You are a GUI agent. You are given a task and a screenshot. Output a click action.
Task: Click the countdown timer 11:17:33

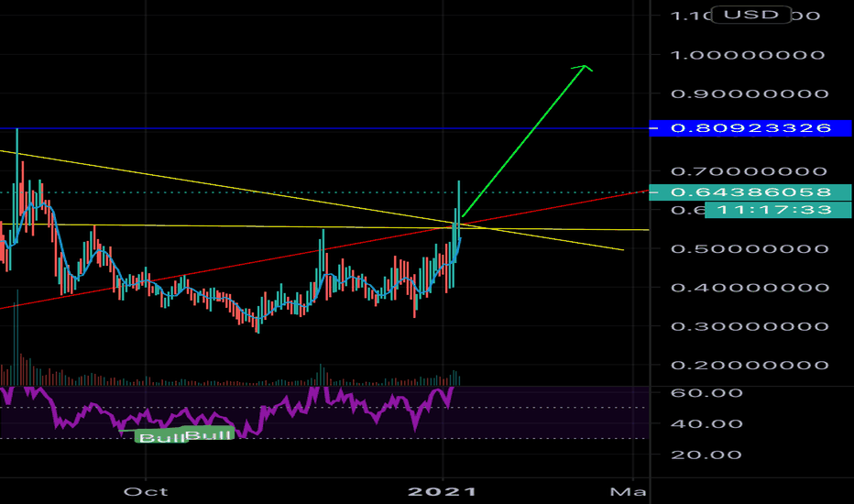pos(778,210)
